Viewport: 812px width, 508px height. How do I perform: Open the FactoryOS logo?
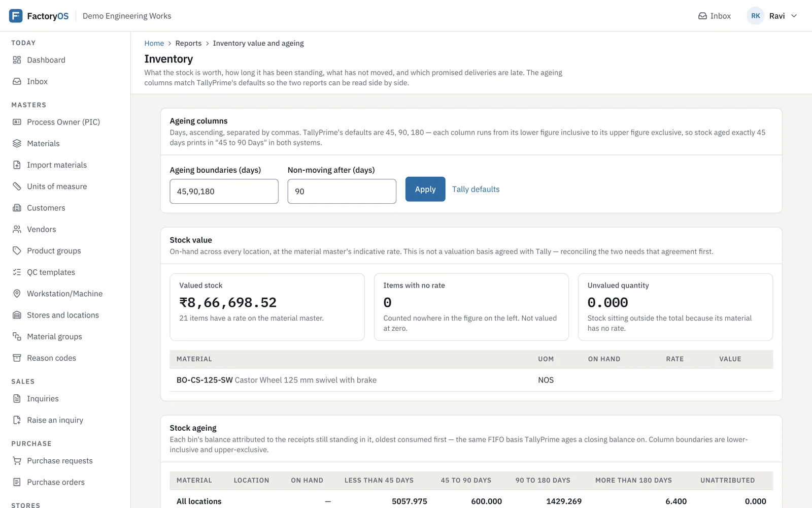[x=16, y=16]
